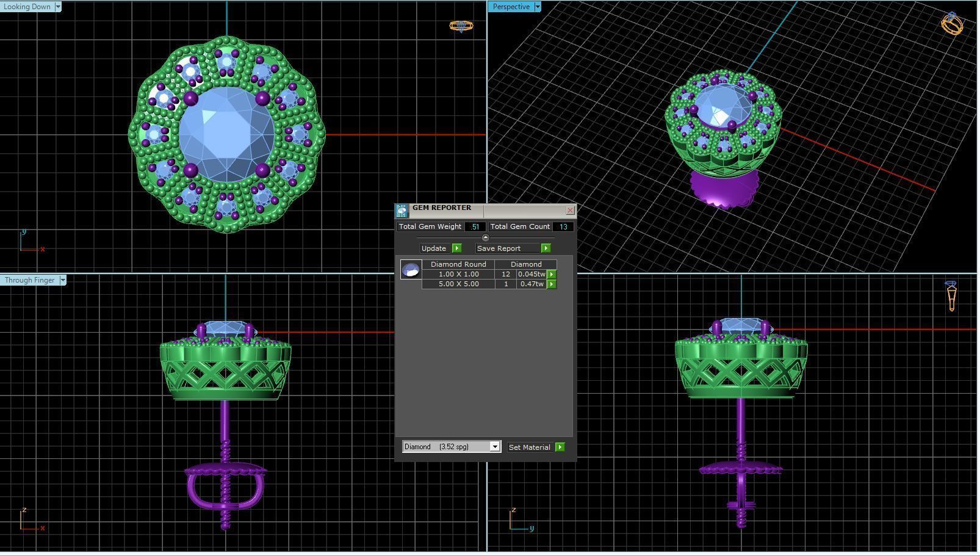
Task: Select the 1.00 X 1.00 size cell
Action: coord(458,275)
